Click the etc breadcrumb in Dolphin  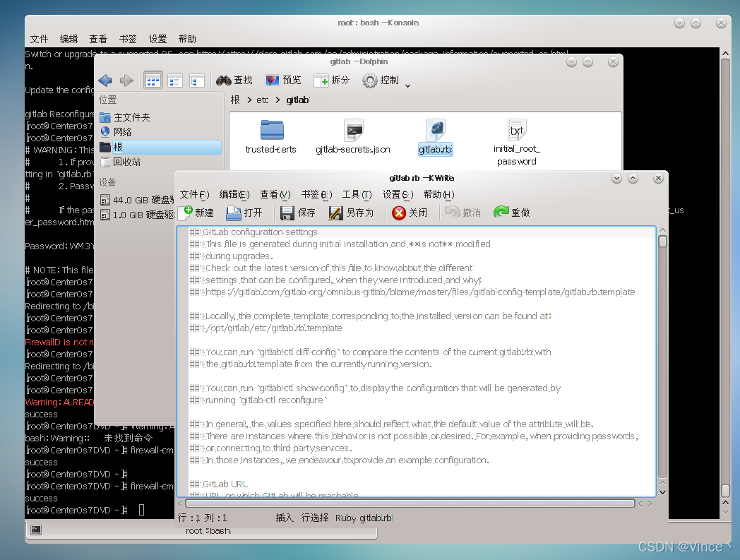click(263, 100)
